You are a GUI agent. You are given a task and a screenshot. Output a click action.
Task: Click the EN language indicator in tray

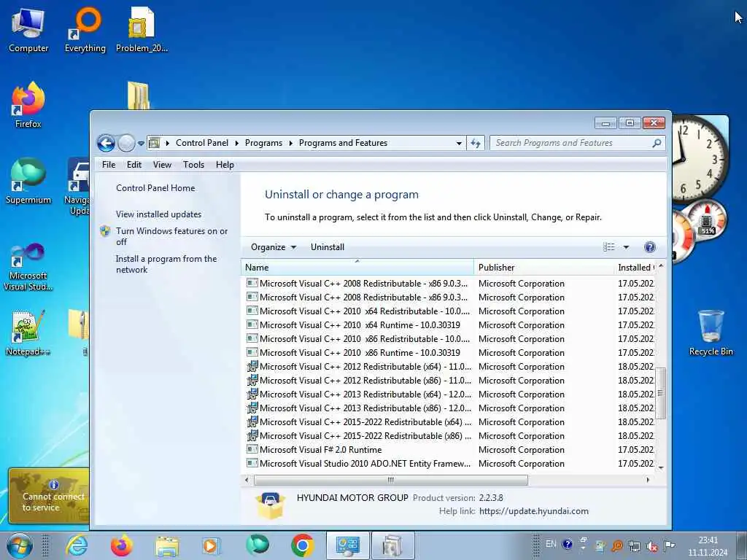coord(551,544)
